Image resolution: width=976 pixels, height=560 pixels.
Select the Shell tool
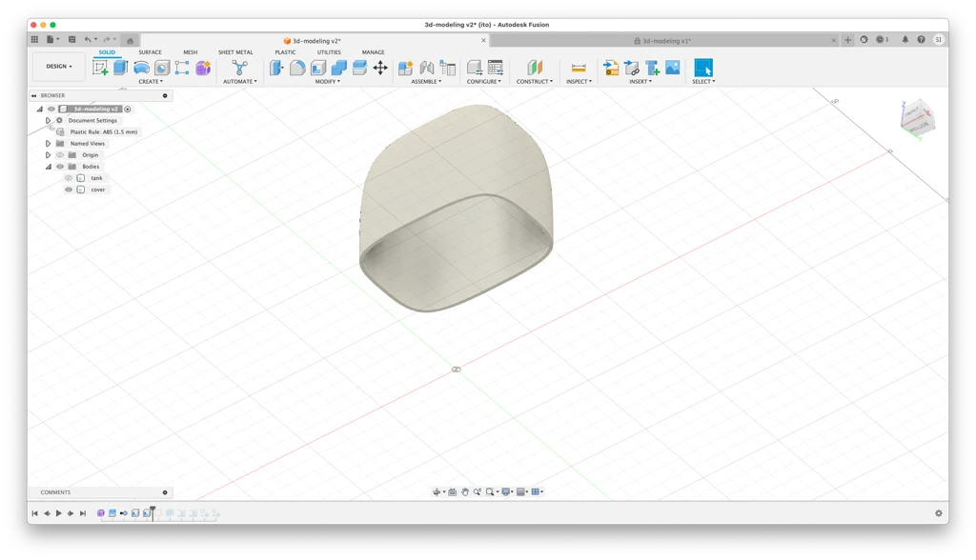pos(318,68)
